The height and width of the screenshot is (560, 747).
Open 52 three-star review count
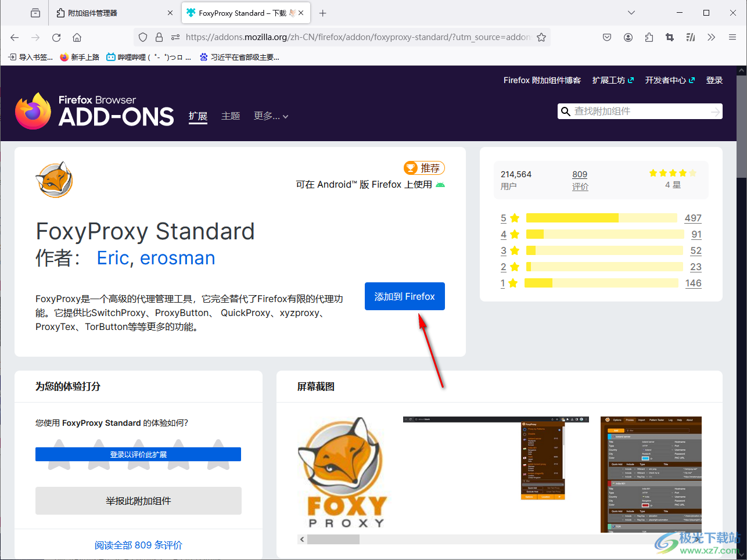click(x=696, y=250)
